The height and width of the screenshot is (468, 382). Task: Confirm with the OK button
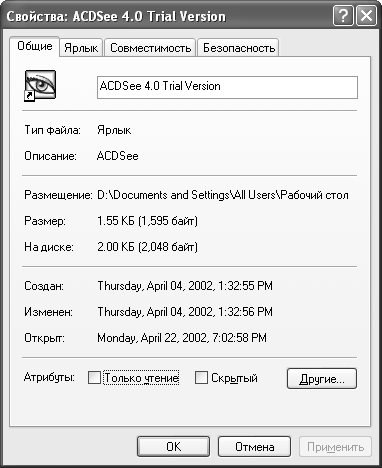173,447
